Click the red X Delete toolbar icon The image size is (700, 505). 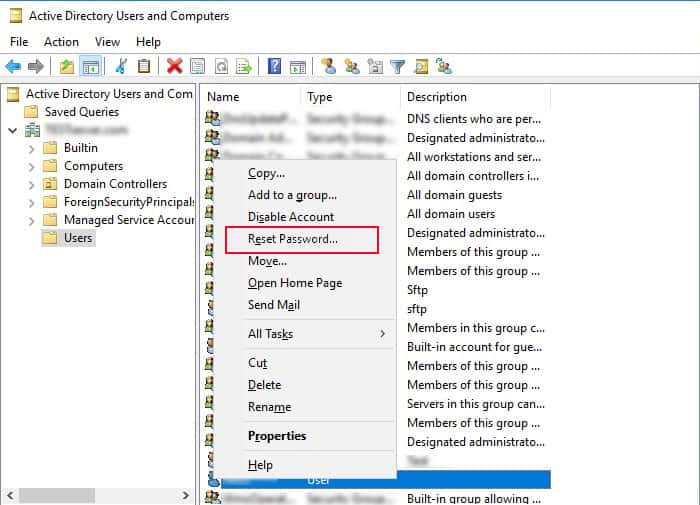click(x=174, y=67)
